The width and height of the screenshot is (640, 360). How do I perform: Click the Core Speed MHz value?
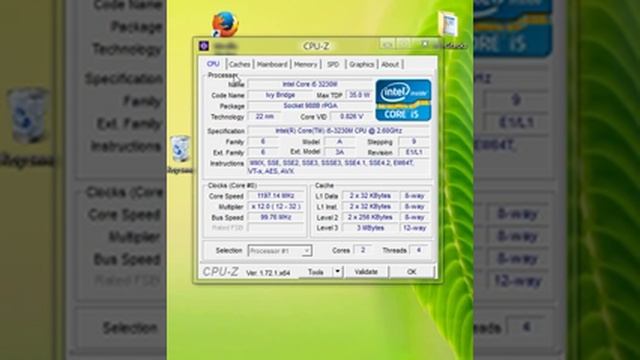tap(276, 196)
